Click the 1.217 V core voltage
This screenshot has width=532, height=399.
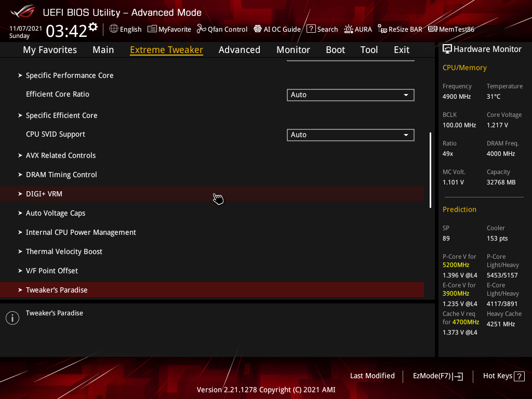click(497, 125)
